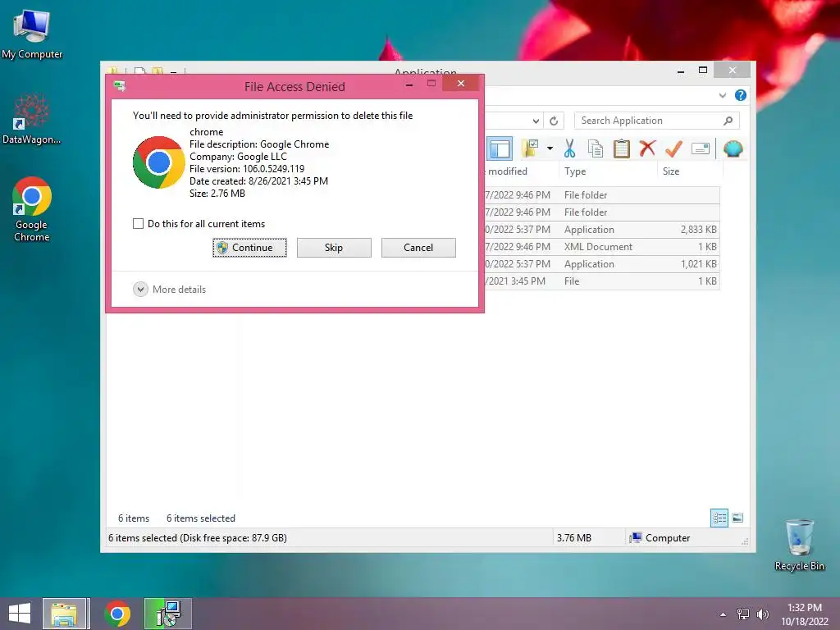Screen dimensions: 840x630
Task: Toggle the navigation pane layout icon
Action: tap(500, 148)
